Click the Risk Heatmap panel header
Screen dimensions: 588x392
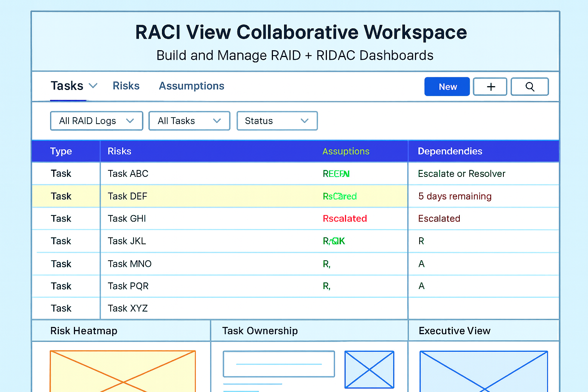[84, 331]
